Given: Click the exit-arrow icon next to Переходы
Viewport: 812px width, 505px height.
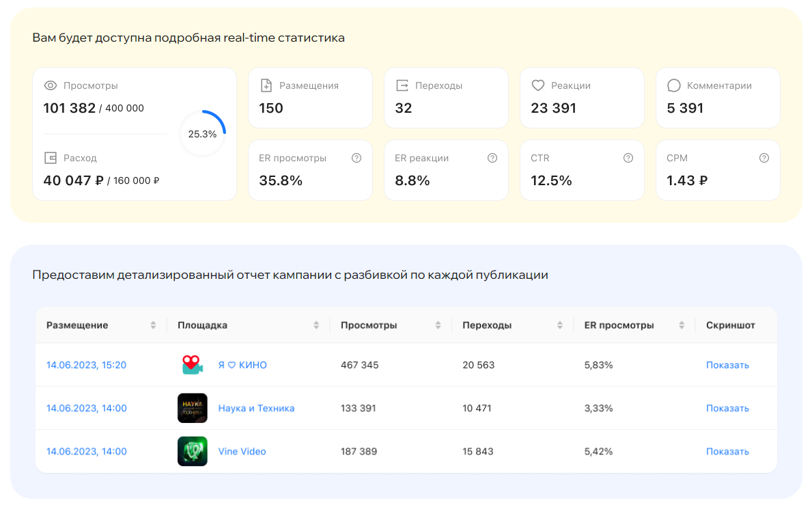Looking at the screenshot, I should (x=402, y=85).
